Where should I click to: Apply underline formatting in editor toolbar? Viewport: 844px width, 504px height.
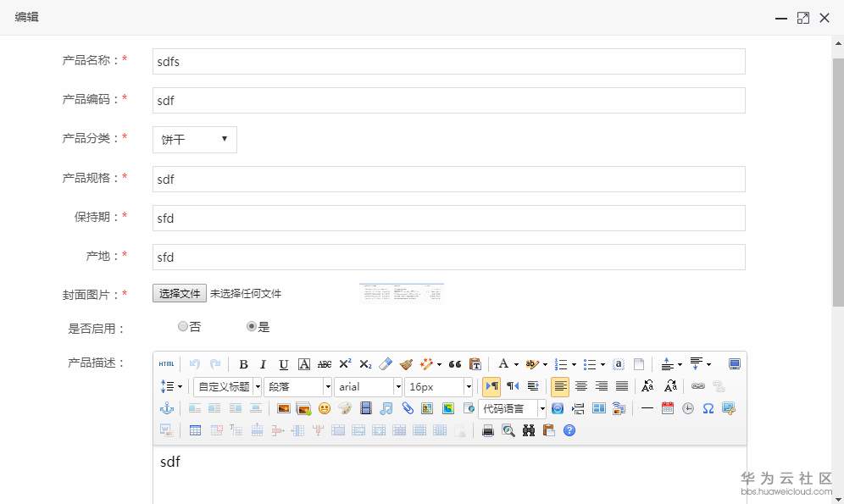tap(284, 364)
